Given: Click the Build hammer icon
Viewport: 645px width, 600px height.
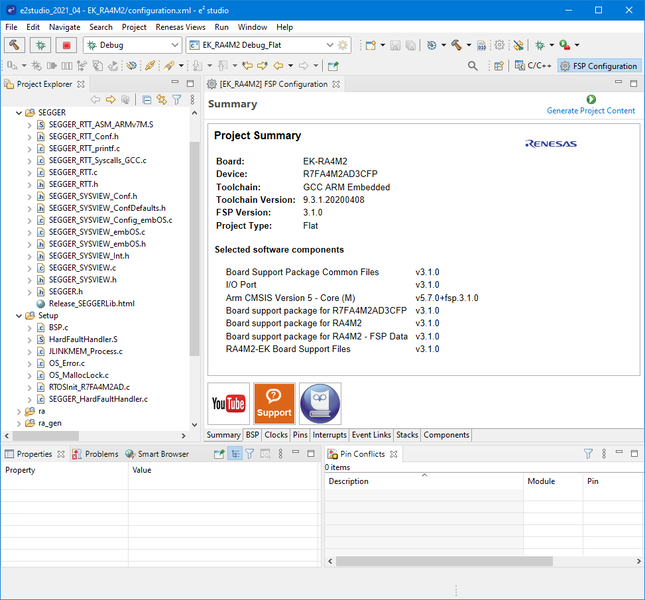Looking at the screenshot, I should tap(16, 45).
